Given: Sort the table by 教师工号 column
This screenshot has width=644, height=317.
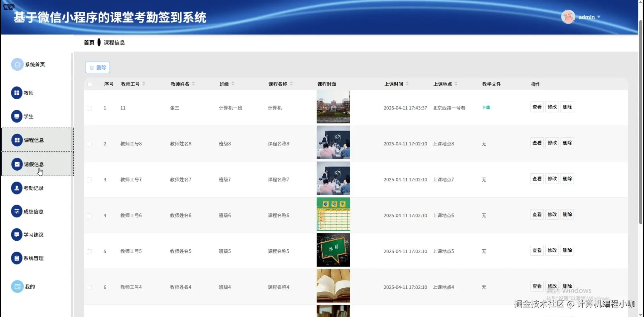Looking at the screenshot, I should [x=144, y=84].
